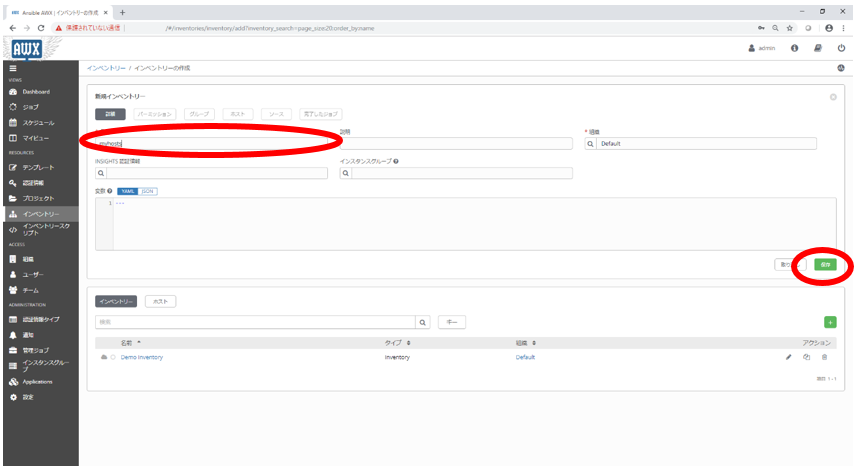Click the inventory list search field
The height and width of the screenshot is (471, 860).
pos(255,322)
